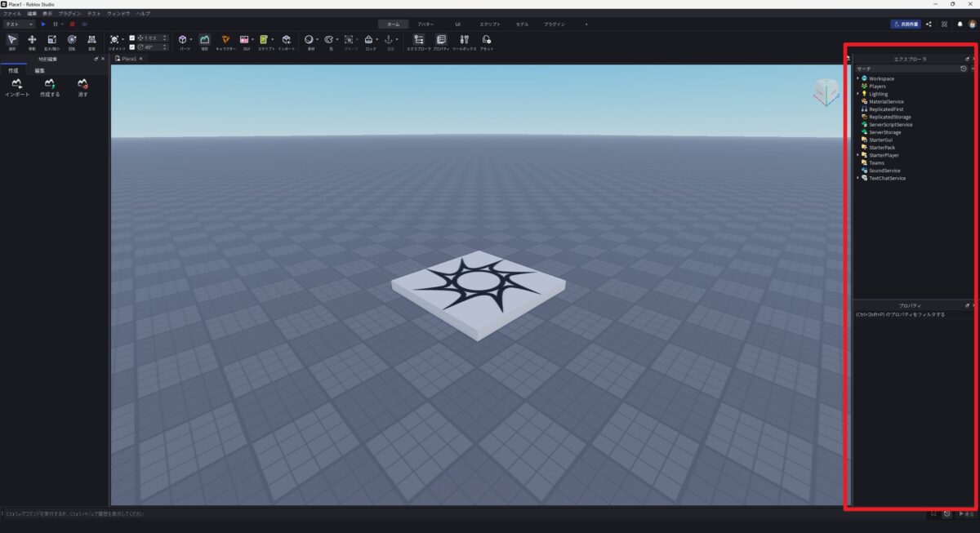Toggle the move snap (1マス) checkbox
980x533 pixels.
coord(132,38)
